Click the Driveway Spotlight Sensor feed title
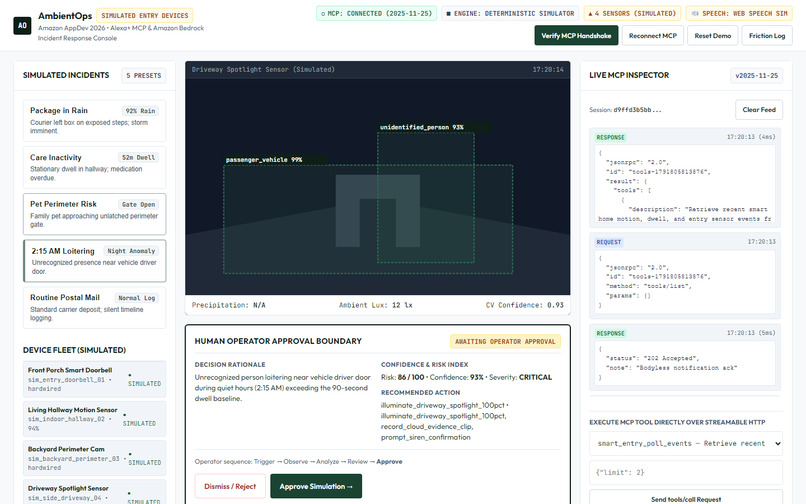 click(x=263, y=69)
